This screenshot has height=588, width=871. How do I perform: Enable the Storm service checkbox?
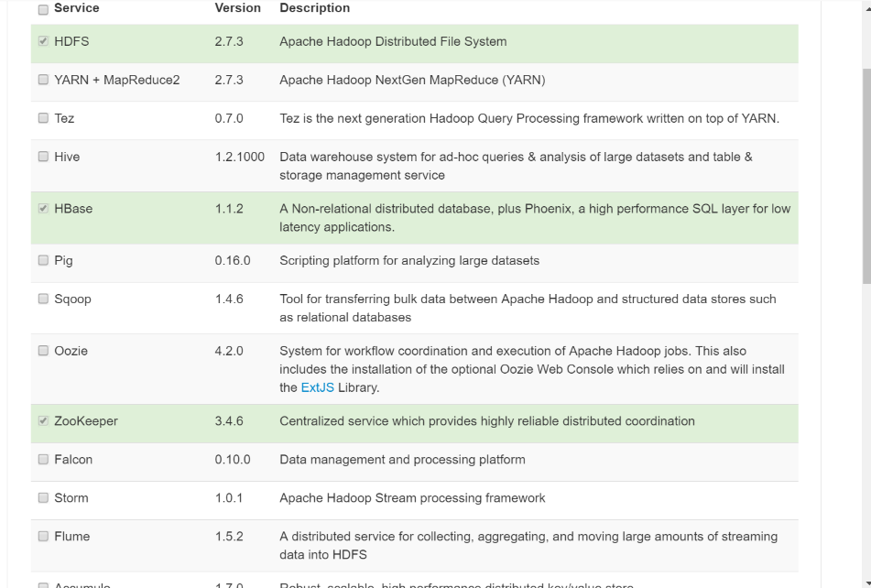coord(43,498)
